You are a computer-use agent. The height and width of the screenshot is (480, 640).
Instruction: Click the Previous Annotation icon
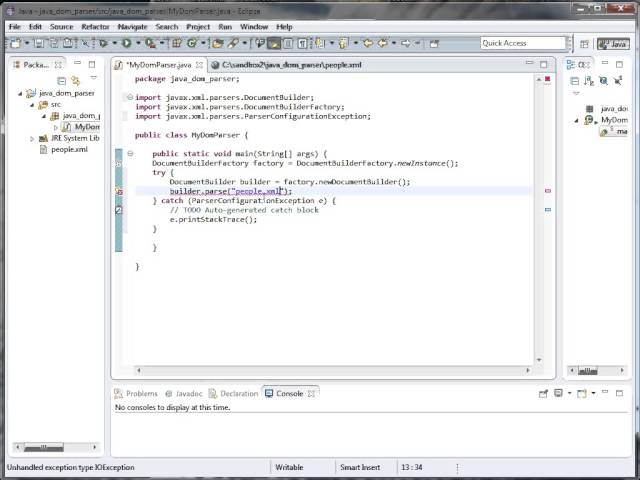pyautogui.click(x=343, y=43)
